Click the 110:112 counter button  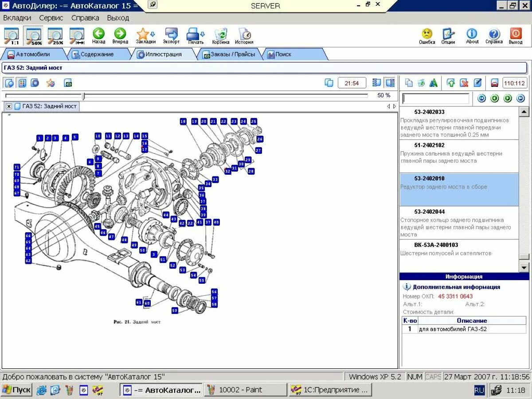[x=515, y=83]
